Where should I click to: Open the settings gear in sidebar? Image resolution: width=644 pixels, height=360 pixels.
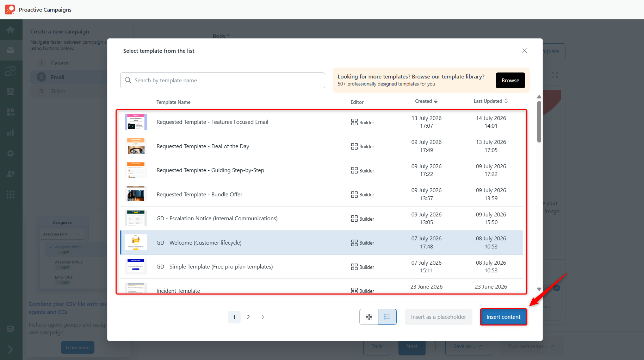11,153
